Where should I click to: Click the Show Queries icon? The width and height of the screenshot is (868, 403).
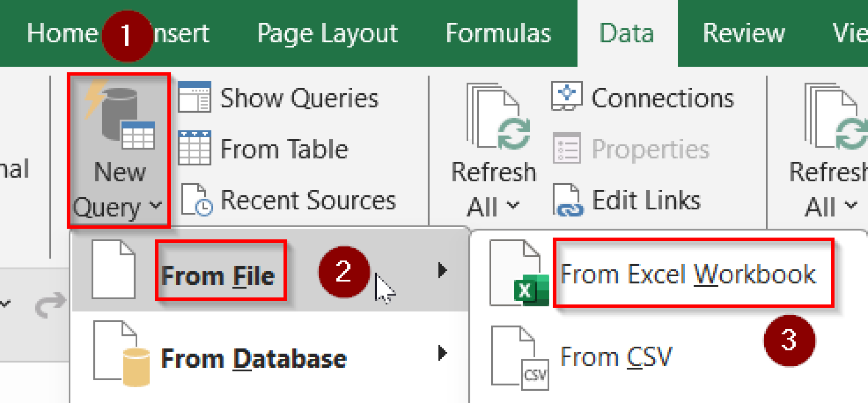coord(195,97)
